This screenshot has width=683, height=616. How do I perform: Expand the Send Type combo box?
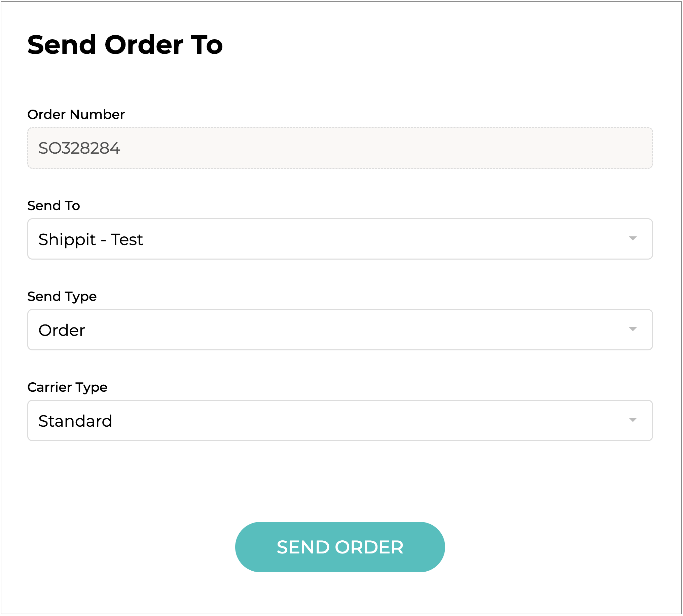point(339,330)
